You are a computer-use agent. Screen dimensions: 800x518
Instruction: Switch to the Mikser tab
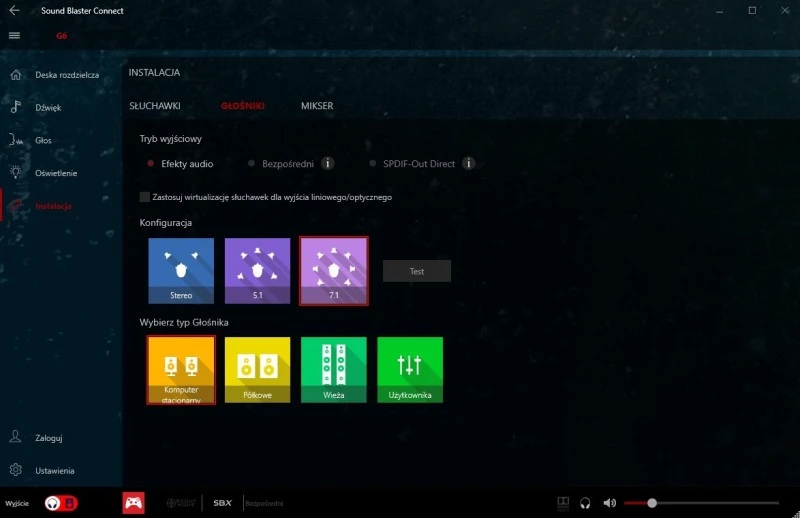[x=317, y=106]
